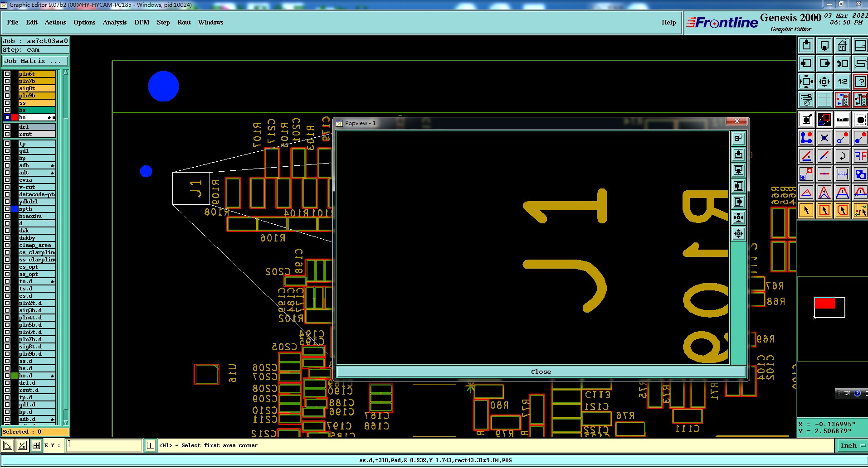868x468 pixels.
Task: Click the grid snap icon left of X Y
Action: coord(36,445)
